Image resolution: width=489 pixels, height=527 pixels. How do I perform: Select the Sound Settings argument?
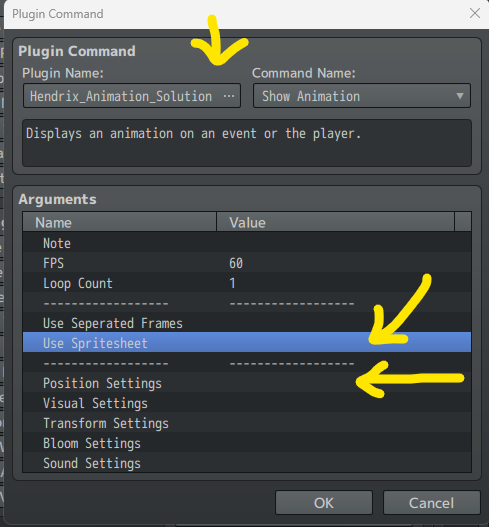247,463
